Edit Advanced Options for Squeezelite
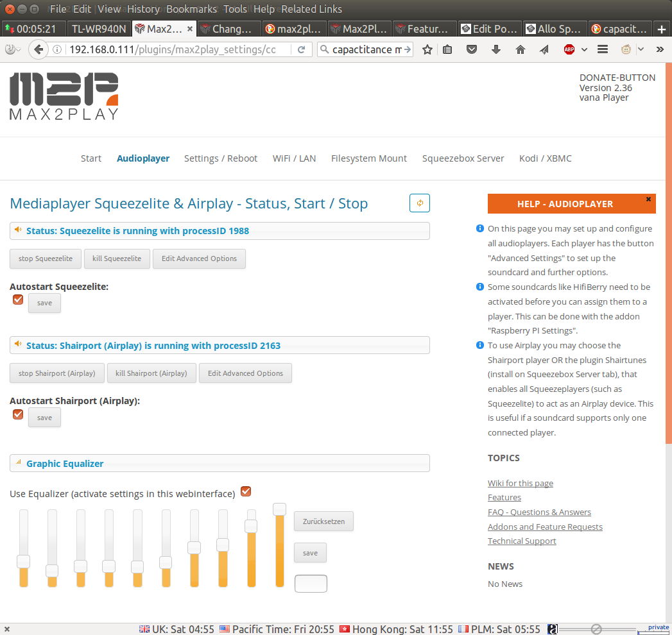Viewport: 672px width, 635px height. pos(199,258)
